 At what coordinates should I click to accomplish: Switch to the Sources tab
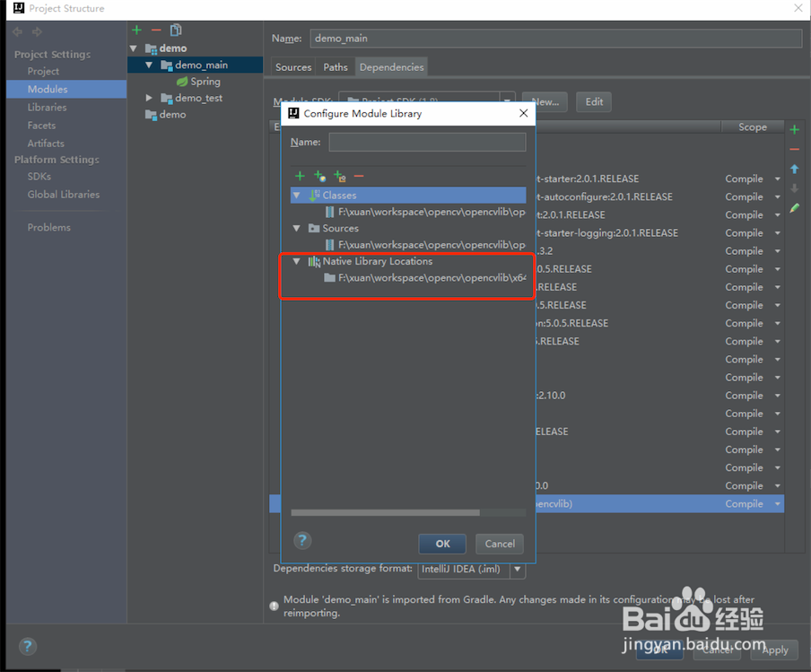pyautogui.click(x=293, y=67)
